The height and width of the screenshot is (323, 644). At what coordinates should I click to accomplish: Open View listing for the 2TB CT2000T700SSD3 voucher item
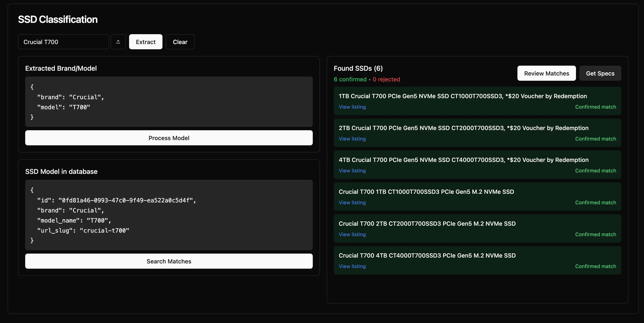click(x=352, y=139)
